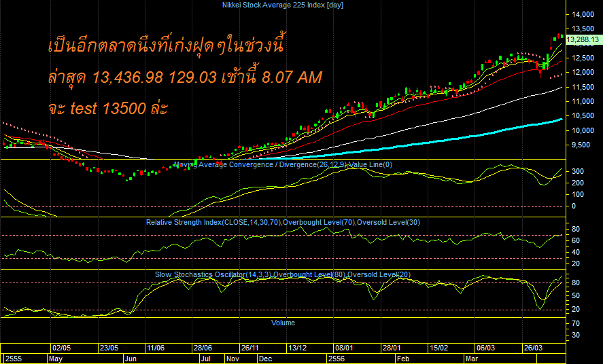This screenshot has width=603, height=364.
Task: Click the Volume panel label
Action: (x=283, y=323)
